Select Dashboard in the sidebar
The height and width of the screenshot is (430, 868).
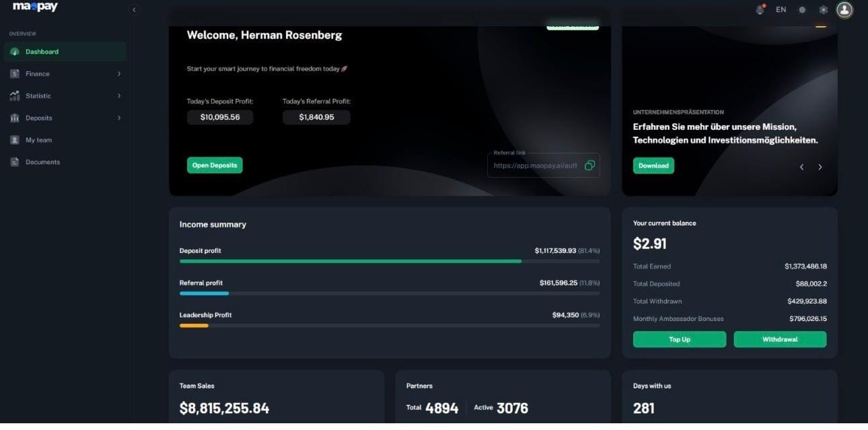click(65, 52)
